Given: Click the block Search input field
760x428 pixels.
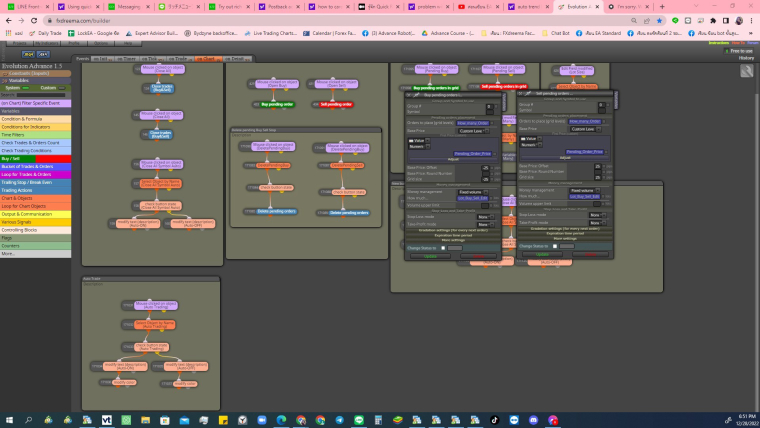Looking at the screenshot, I should coord(43,95).
